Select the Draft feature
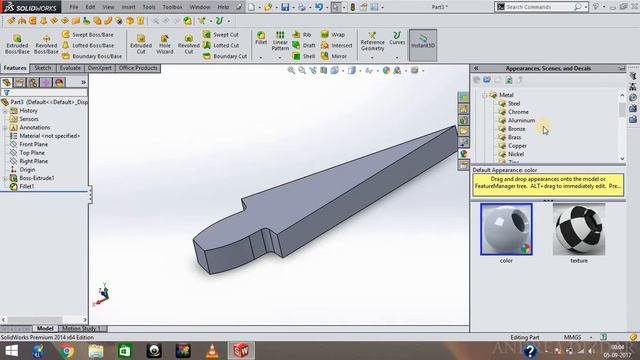 [304, 45]
